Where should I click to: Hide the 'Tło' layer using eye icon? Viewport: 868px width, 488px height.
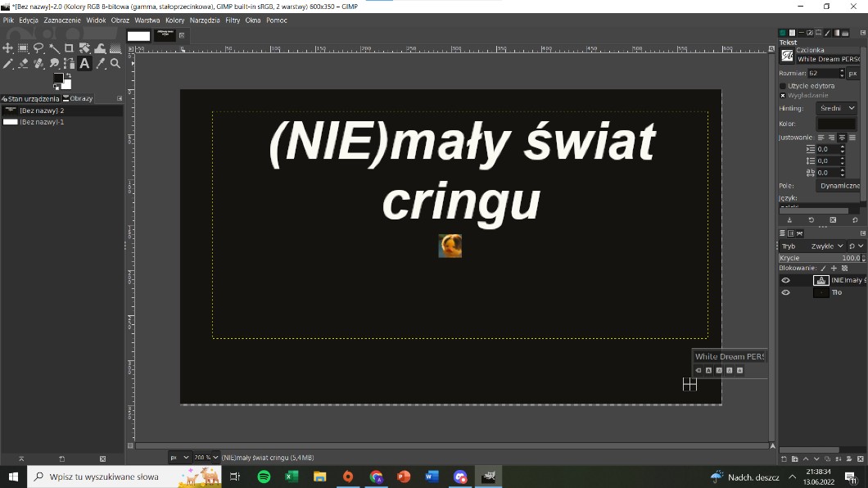tap(786, 292)
